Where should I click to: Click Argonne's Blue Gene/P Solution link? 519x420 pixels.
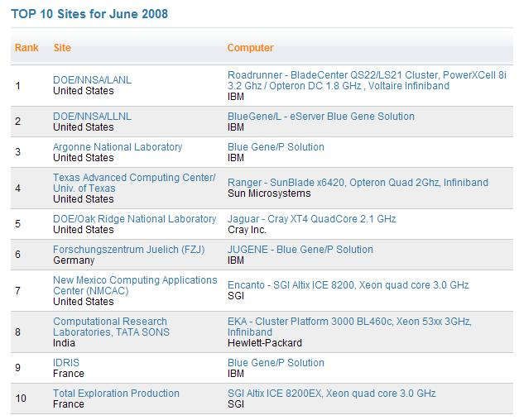tap(276, 147)
